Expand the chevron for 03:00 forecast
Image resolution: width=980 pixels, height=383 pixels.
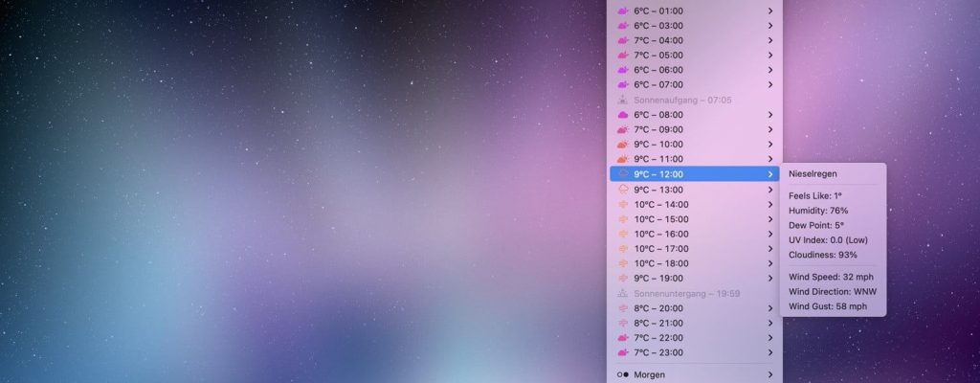click(770, 26)
